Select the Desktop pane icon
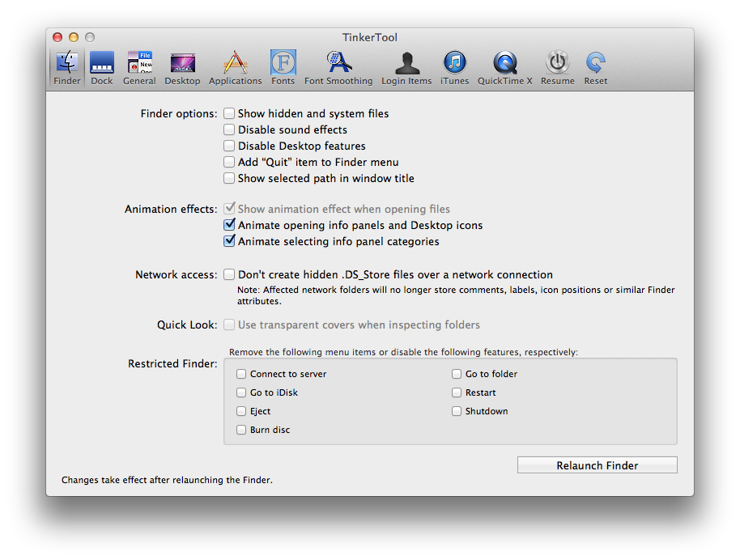 182,68
